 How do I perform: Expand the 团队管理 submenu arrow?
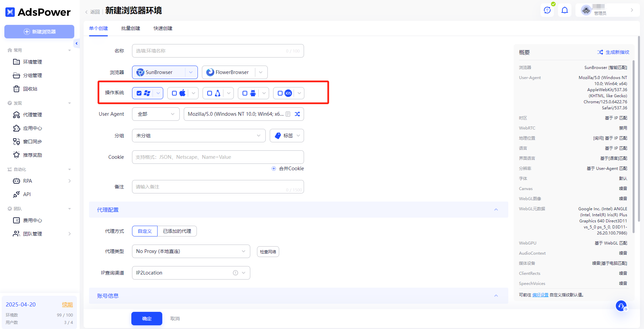70,234
